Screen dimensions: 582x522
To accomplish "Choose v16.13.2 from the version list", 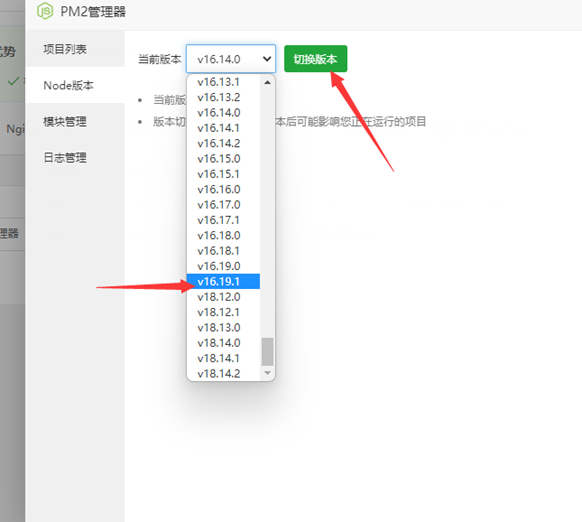I will [223, 97].
